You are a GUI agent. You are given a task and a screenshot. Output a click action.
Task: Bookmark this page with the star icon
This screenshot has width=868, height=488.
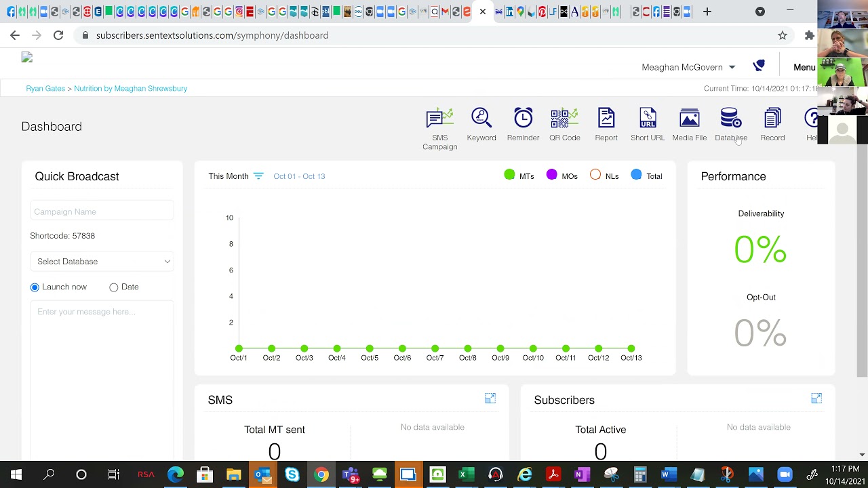coord(783,35)
